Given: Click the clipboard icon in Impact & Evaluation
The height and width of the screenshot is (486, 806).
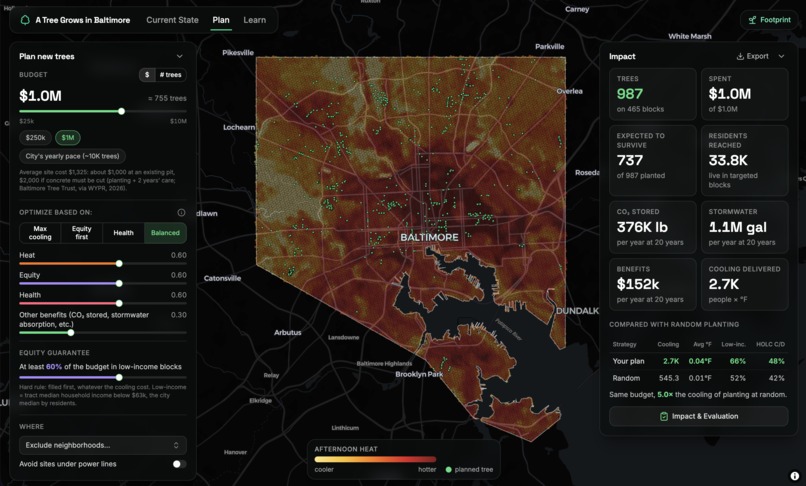Looking at the screenshot, I should click(664, 416).
